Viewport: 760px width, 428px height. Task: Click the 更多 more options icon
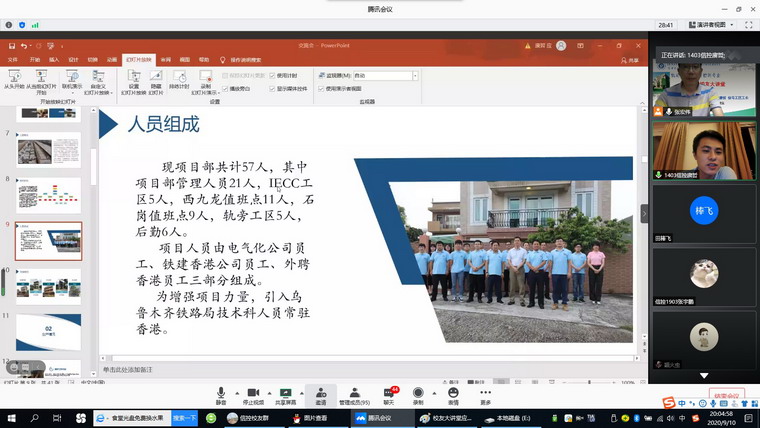(486, 392)
